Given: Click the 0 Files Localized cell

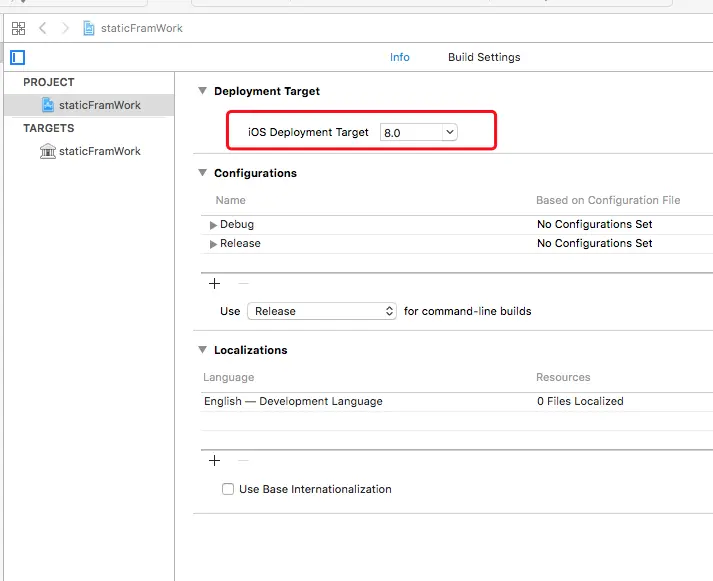Looking at the screenshot, I should click(580, 401).
